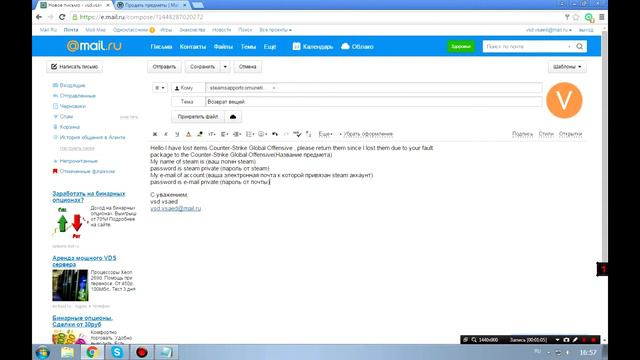This screenshot has width=640, height=360.
Task: Save the draft with 'Сохранить'
Action: tap(202, 67)
